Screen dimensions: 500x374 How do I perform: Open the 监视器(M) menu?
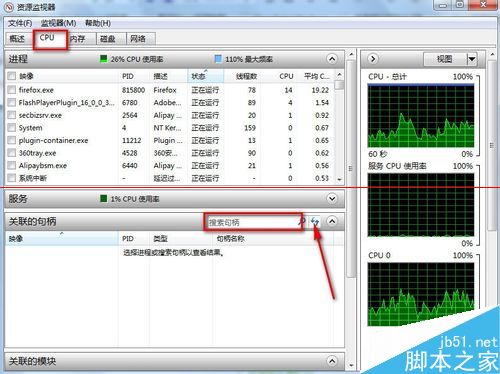(58, 23)
